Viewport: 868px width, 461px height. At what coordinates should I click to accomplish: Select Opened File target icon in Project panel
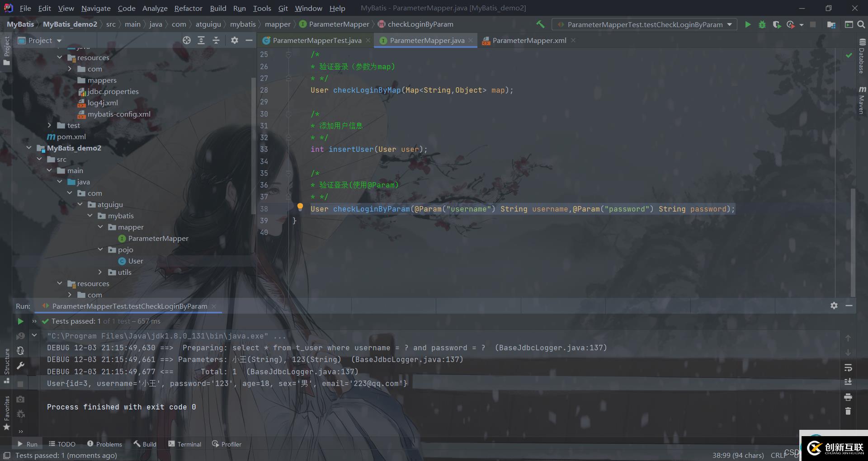click(187, 40)
